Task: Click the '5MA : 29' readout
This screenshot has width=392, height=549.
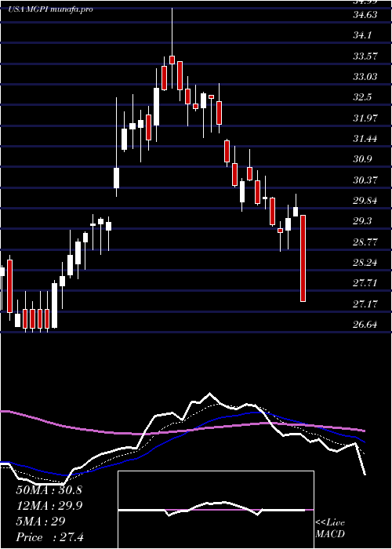Action: pos(41,522)
